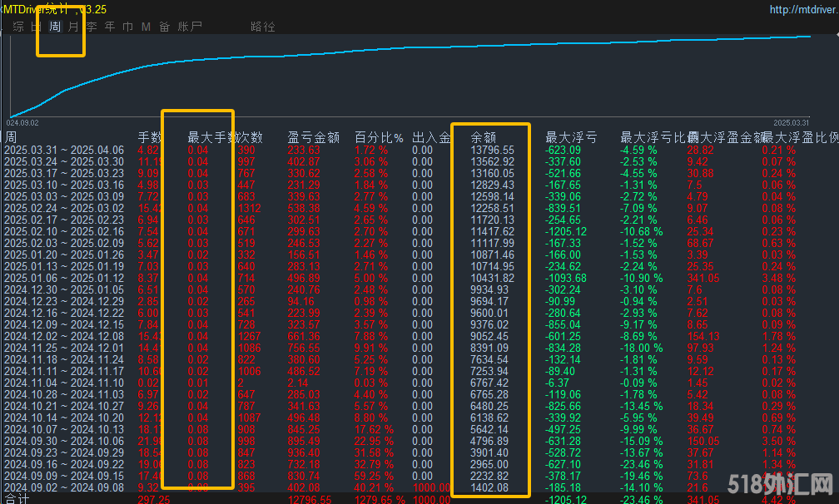Click profit amount 538.38

303,208
